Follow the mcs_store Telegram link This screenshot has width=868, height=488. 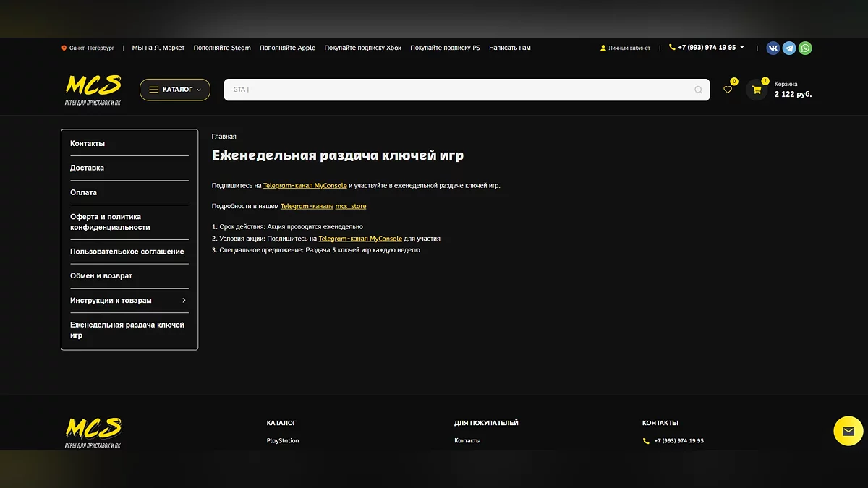click(x=351, y=206)
